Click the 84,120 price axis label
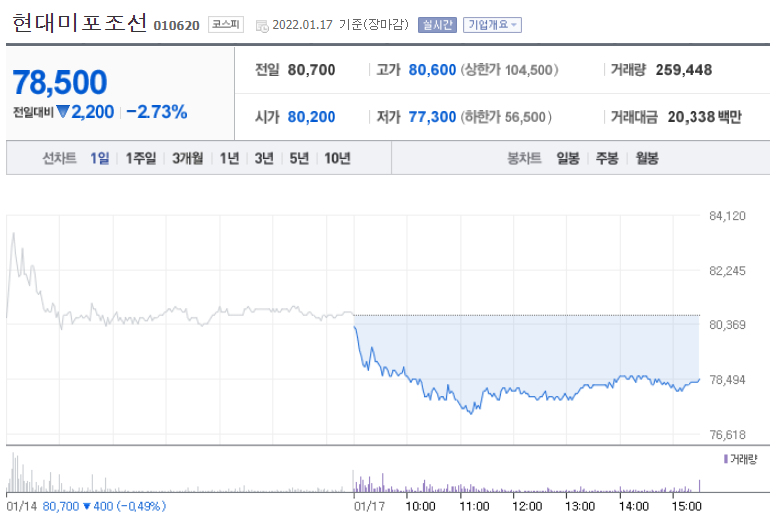This screenshot has height=521, width=770. click(x=727, y=216)
